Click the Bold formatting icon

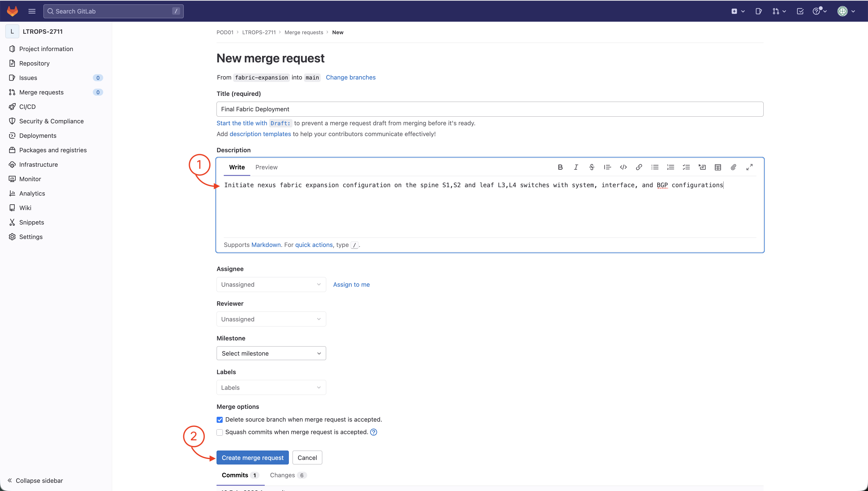click(x=560, y=167)
